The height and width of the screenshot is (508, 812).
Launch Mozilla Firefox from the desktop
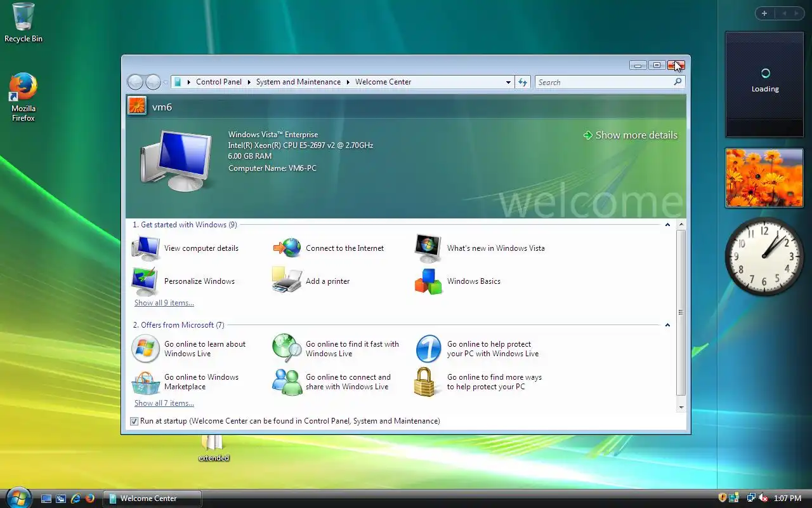tap(23, 97)
